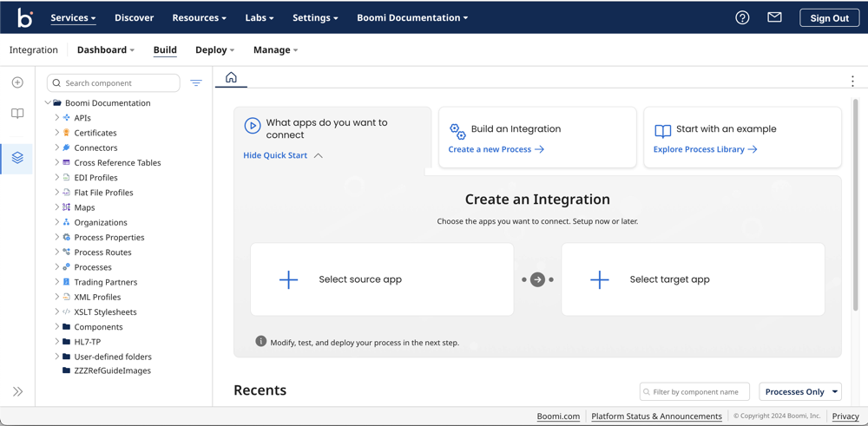Viewport: 868px width, 426px height.
Task: Open the Settings menu
Action: 316,17
